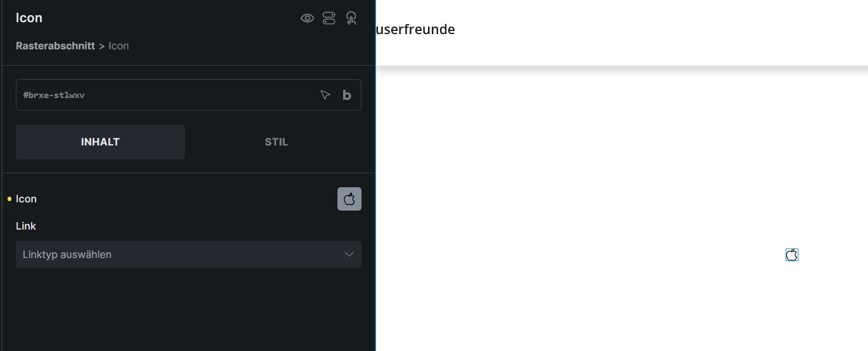Click the eye icon in panel header
The height and width of the screenshot is (351, 868).
tap(307, 18)
